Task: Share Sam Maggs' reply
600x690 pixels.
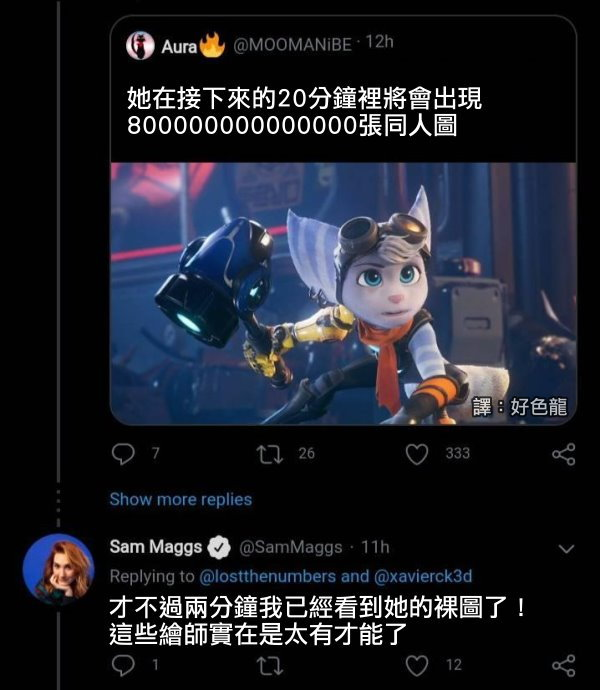Action: pyautogui.click(x=564, y=665)
